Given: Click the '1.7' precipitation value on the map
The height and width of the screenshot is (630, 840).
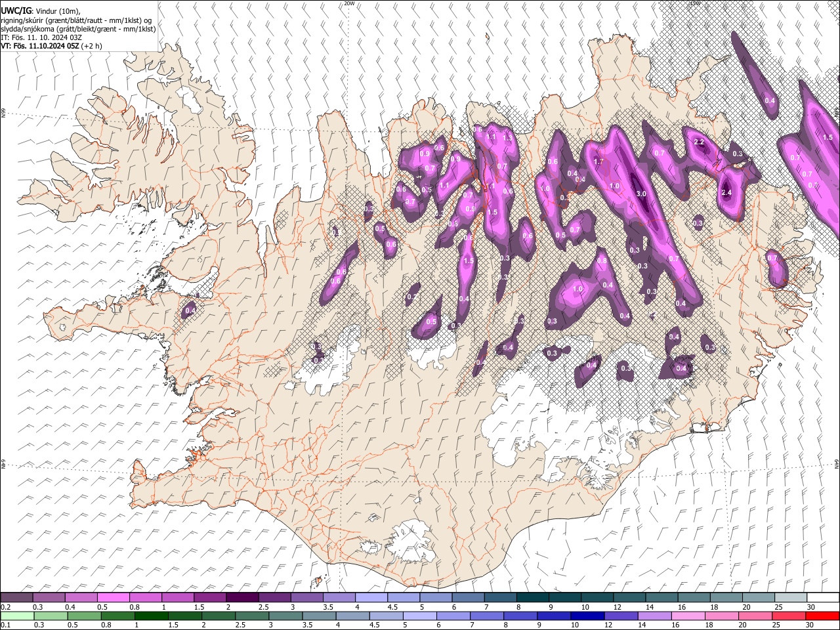Looking at the screenshot, I should 598,161.
